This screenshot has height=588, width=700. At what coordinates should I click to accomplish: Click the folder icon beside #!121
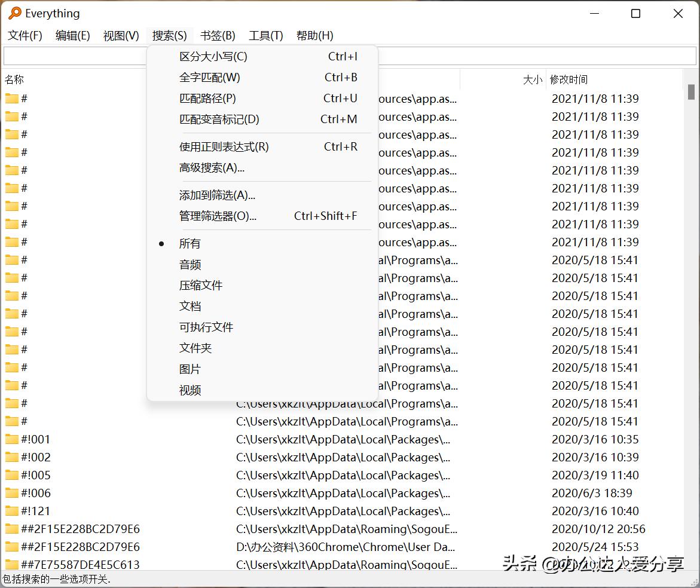click(x=11, y=511)
